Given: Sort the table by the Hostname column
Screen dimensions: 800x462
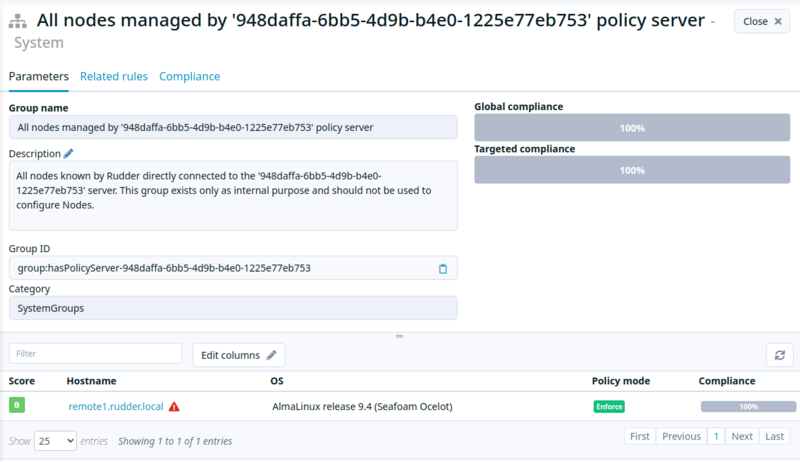Looking at the screenshot, I should click(91, 381).
